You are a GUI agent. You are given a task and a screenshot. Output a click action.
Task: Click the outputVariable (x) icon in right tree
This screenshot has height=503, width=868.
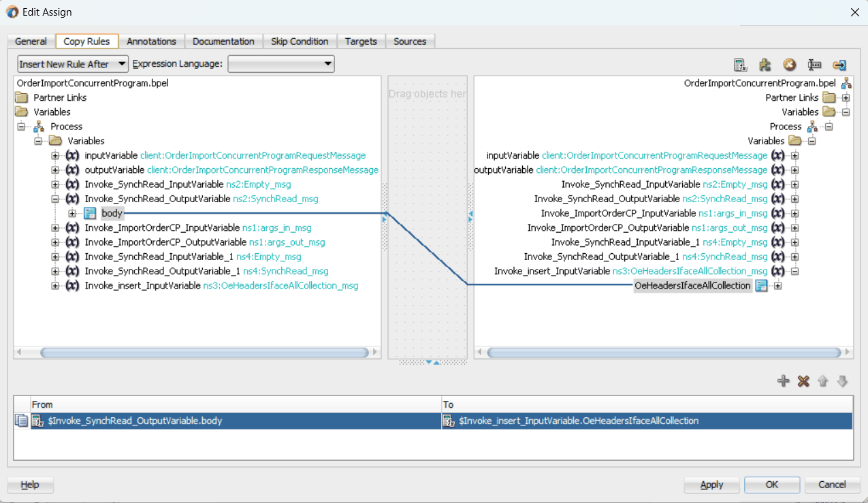[x=778, y=170]
